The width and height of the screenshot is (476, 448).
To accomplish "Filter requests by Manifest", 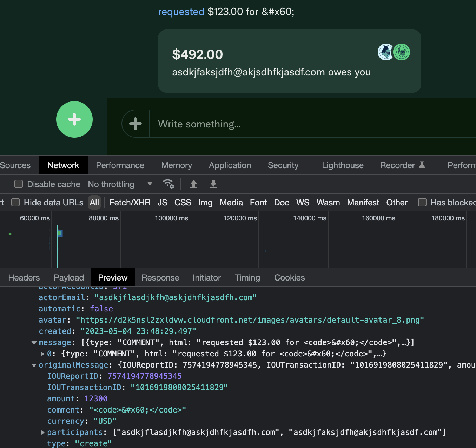I will point(363,202).
